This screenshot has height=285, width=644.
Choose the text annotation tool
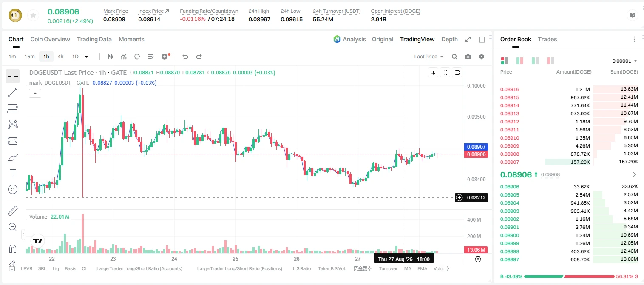point(13,173)
